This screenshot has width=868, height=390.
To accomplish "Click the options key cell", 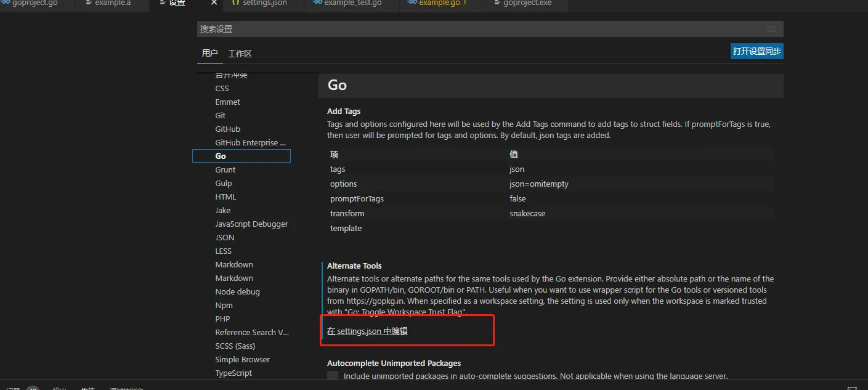I will pos(343,184).
